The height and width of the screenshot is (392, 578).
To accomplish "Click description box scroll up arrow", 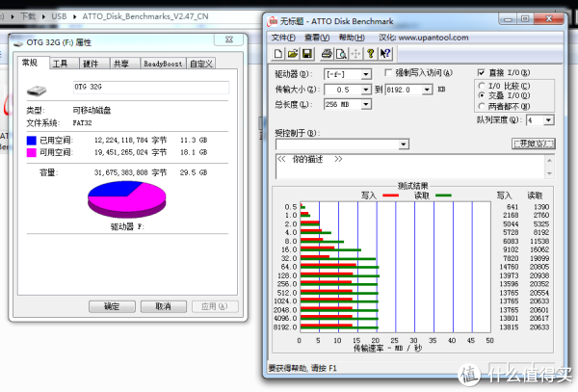I will tap(549, 160).
